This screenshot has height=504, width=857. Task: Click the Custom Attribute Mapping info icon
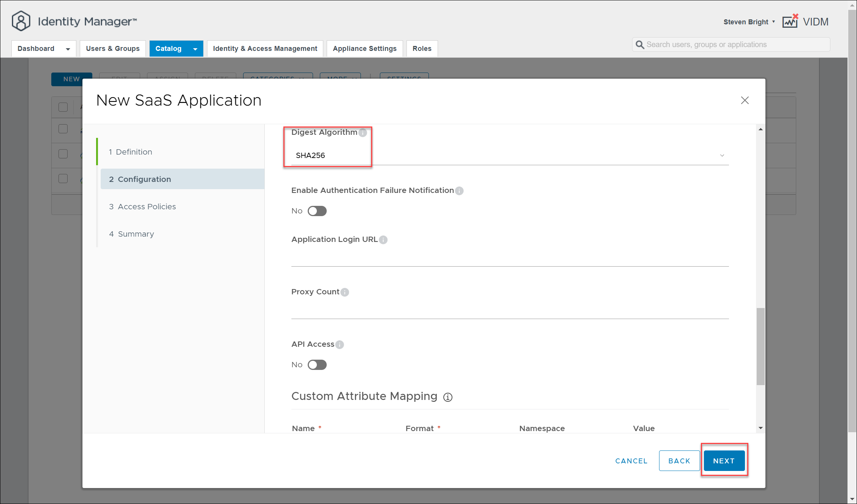[448, 397]
